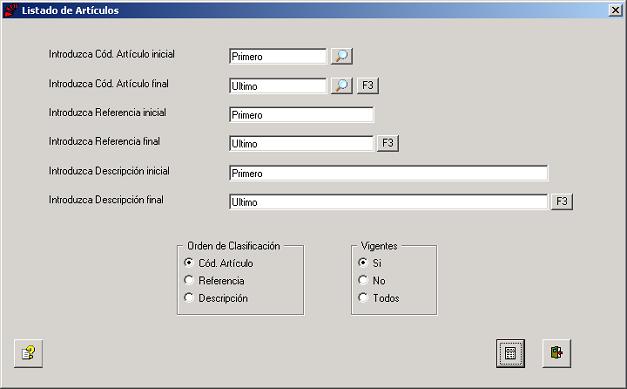
Task: Click the 'Listado de Artículos' title text
Action: click(x=70, y=10)
